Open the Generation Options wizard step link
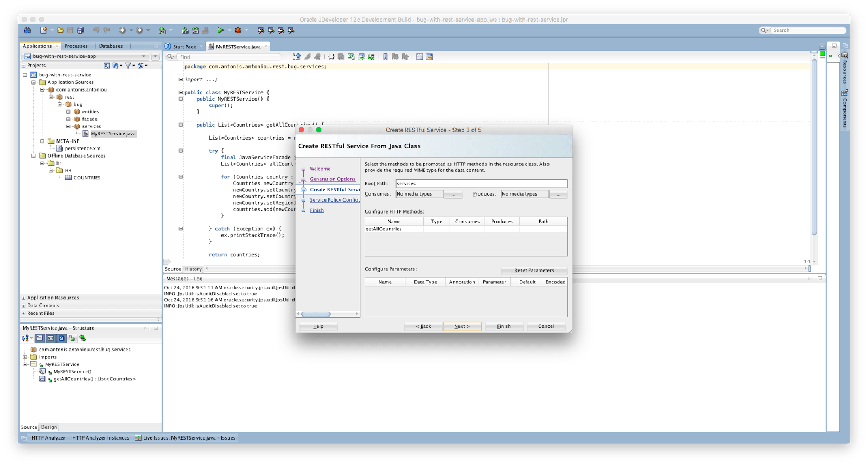 click(333, 179)
